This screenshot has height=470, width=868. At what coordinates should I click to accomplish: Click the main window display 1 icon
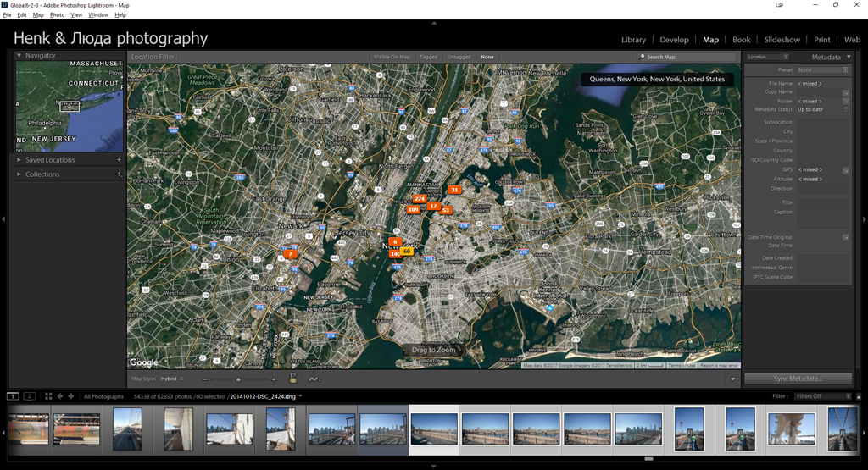tap(12, 396)
